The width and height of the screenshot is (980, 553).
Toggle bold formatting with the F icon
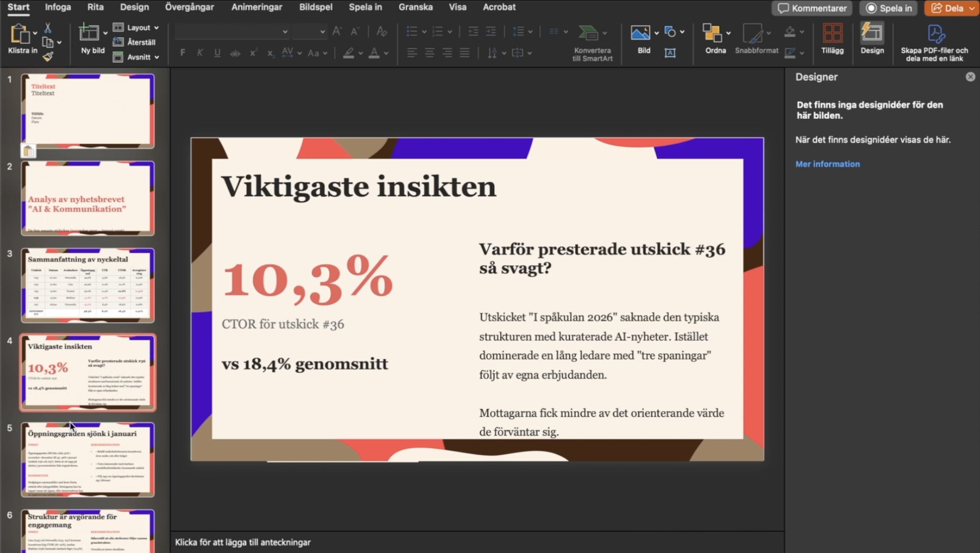pyautogui.click(x=183, y=52)
